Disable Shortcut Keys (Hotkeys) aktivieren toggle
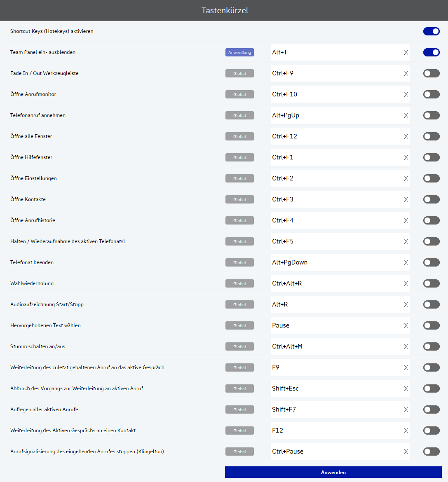The height and width of the screenshot is (482, 448). click(431, 31)
